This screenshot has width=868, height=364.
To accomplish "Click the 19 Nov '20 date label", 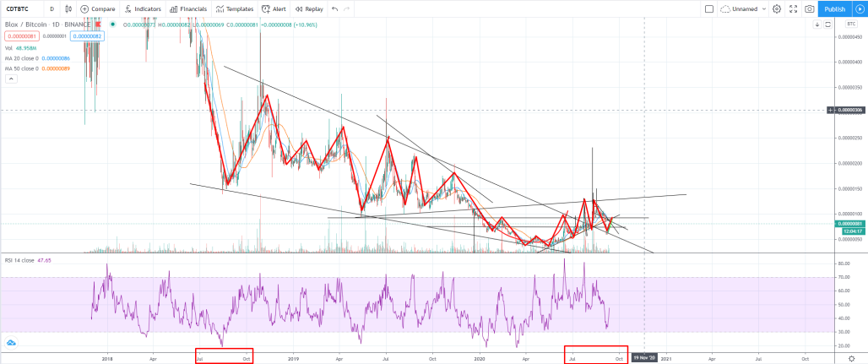I will pos(643,358).
